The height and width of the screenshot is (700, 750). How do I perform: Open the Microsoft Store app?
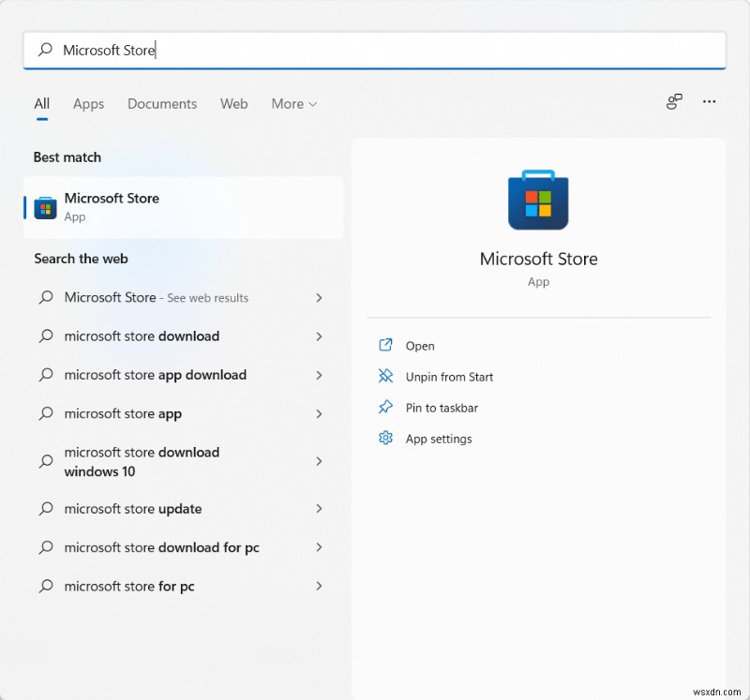click(112, 199)
